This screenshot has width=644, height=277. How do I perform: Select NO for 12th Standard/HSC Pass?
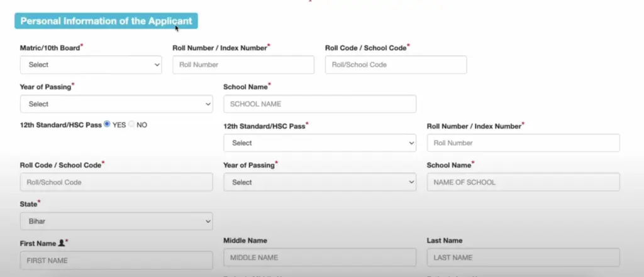click(x=131, y=124)
